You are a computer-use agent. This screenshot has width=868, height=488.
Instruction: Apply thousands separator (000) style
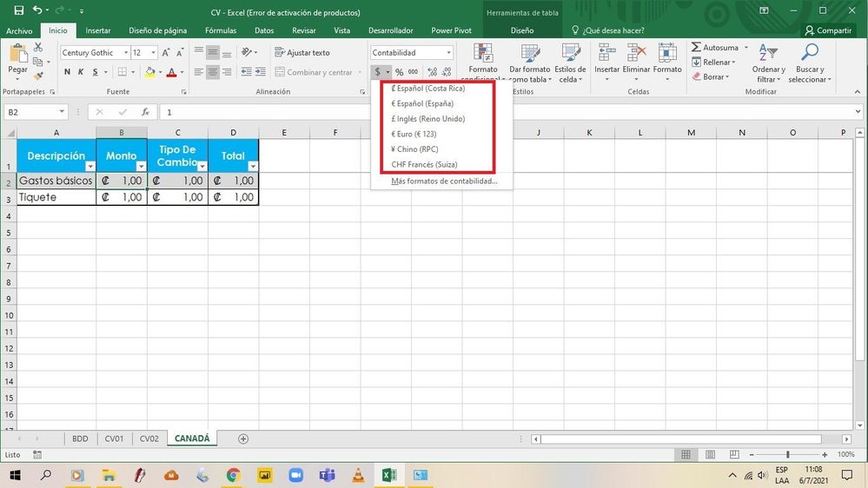coord(413,72)
